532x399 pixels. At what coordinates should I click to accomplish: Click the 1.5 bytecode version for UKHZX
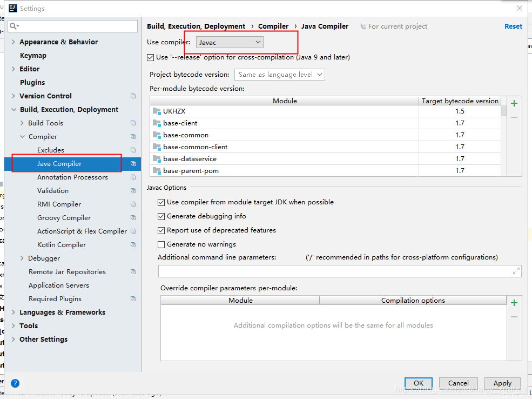(x=460, y=111)
